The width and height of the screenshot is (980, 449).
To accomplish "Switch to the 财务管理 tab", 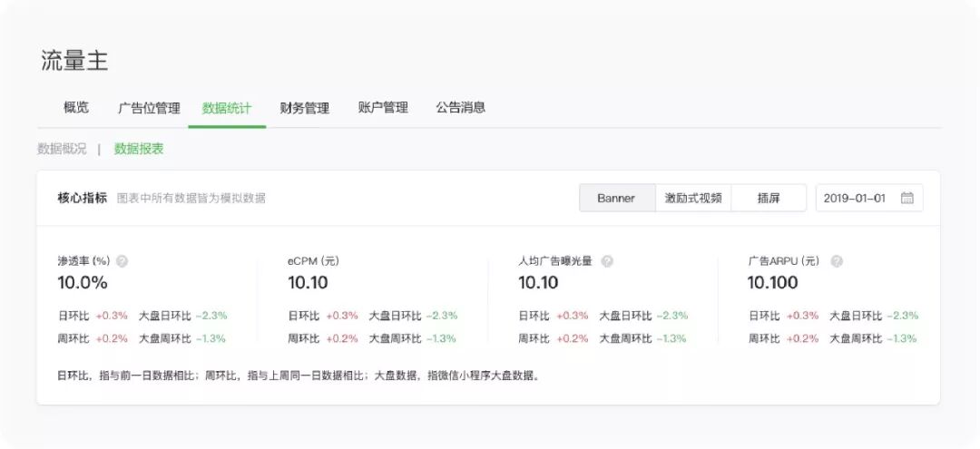I will (x=305, y=108).
